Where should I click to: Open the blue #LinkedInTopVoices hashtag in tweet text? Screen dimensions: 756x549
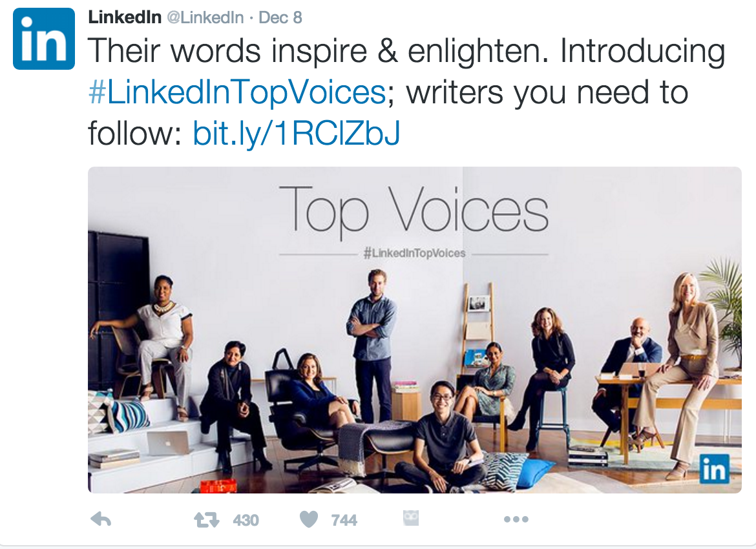pyautogui.click(x=236, y=92)
